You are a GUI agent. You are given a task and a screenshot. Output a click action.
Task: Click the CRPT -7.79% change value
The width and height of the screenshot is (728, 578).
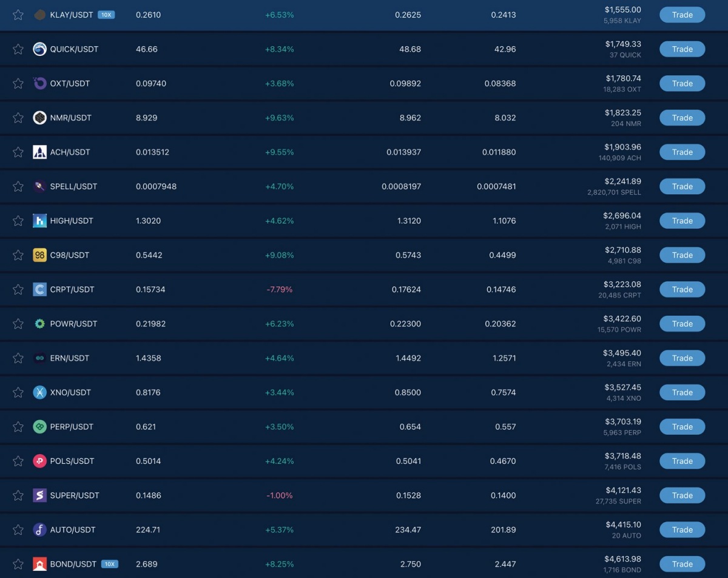[280, 290]
